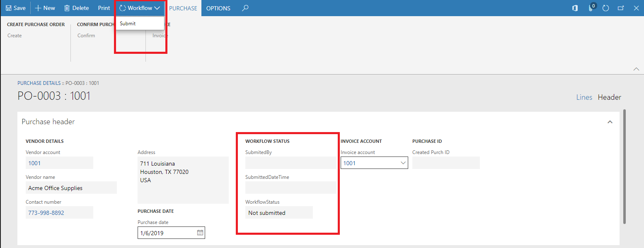Viewport: 644px width, 248px height.
Task: Select the PURCHASE tab
Action: tap(183, 8)
